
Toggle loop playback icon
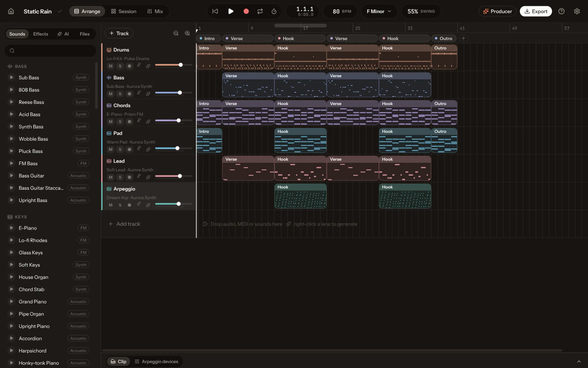(x=260, y=11)
